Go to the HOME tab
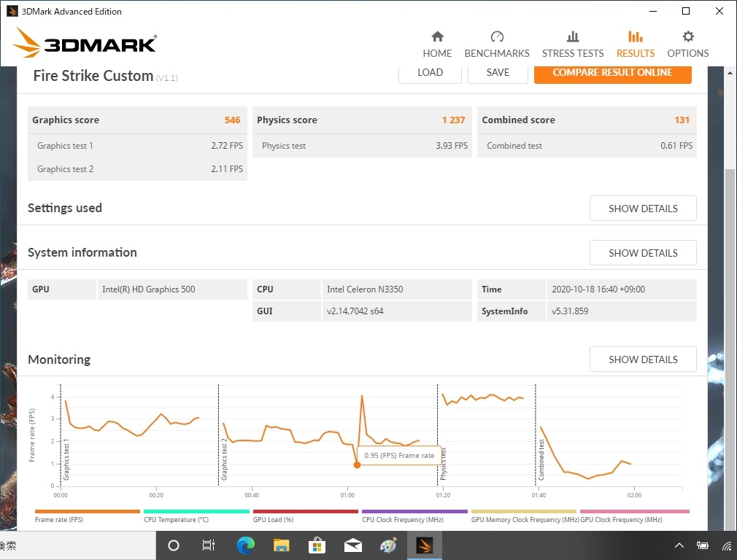Screen dimensions: 737x560 [437, 44]
